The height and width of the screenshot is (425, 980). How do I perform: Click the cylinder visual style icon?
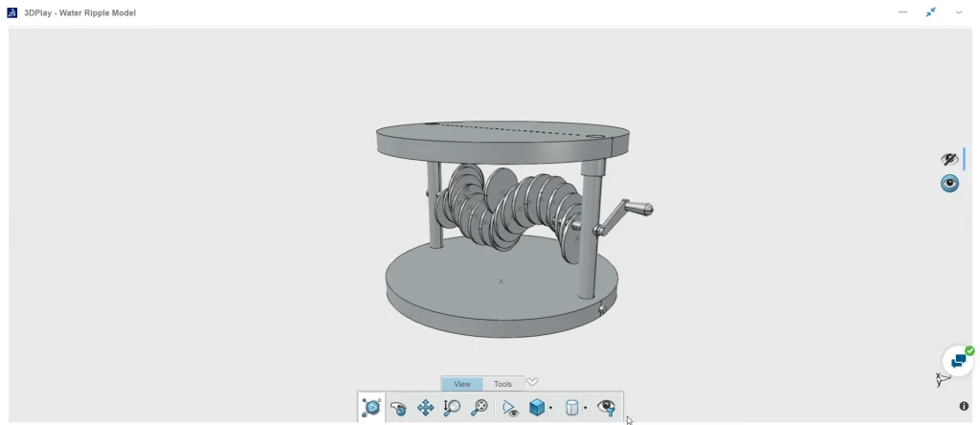(571, 408)
